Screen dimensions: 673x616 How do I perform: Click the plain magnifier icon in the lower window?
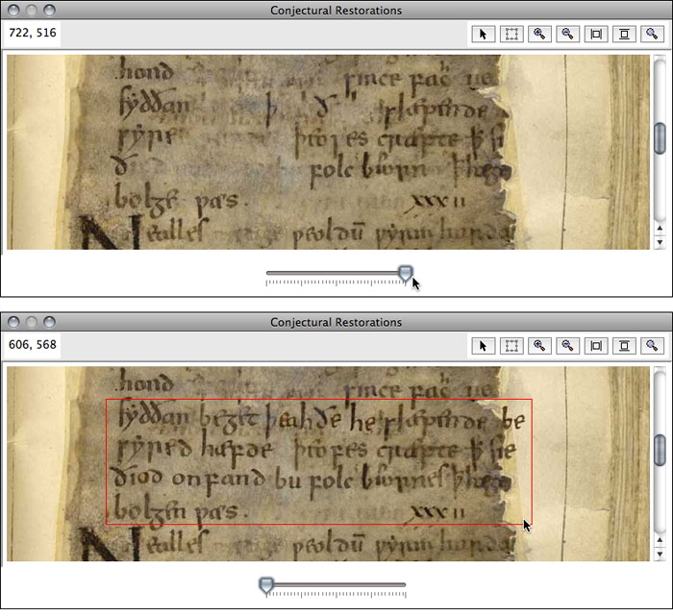[653, 346]
